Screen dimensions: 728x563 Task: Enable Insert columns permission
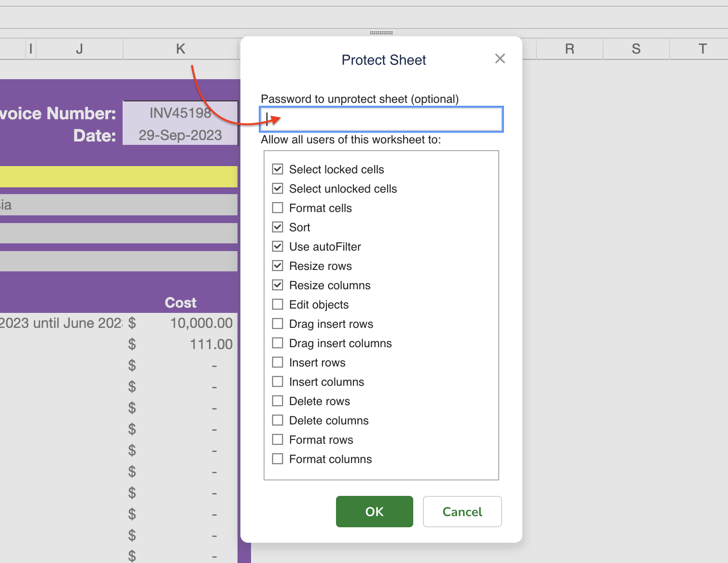278,382
